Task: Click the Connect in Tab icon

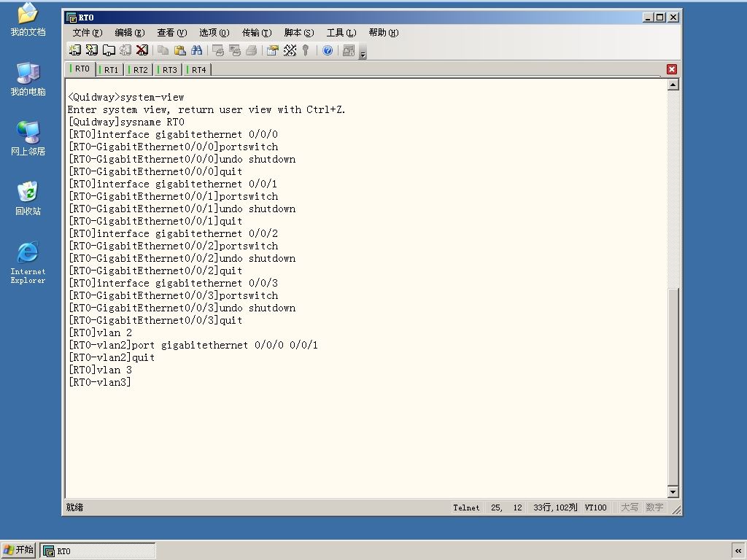Action: pyautogui.click(x=109, y=50)
